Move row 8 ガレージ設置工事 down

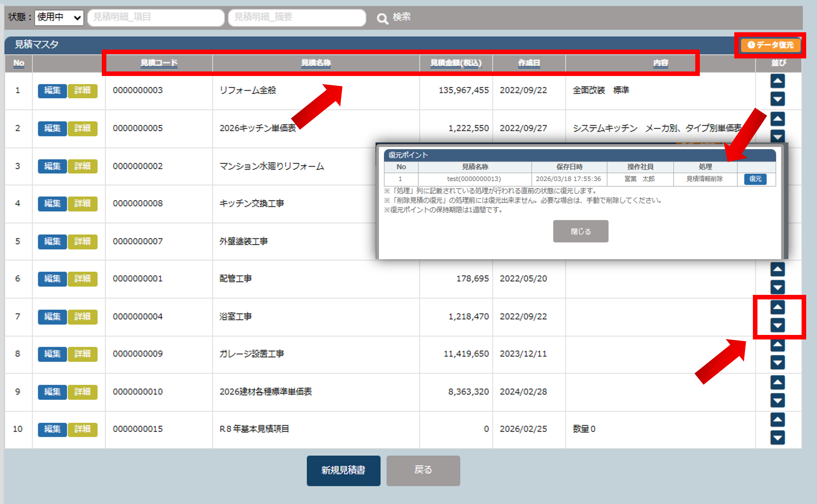(x=777, y=362)
